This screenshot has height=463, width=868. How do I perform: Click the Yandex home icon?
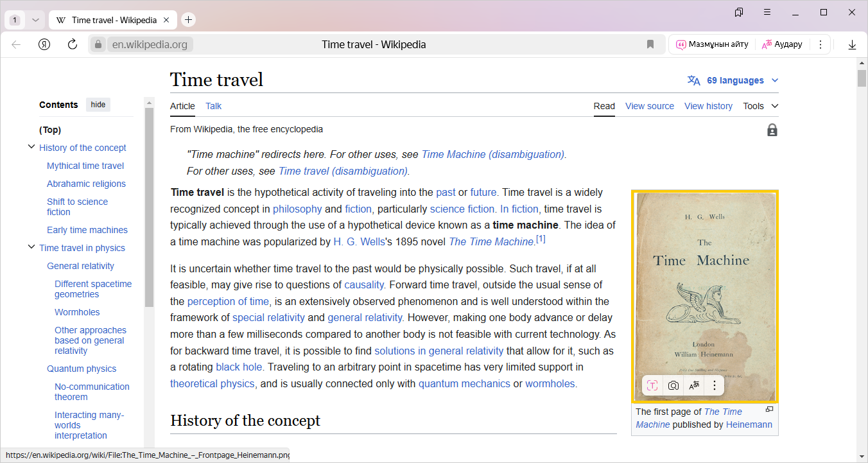click(44, 44)
